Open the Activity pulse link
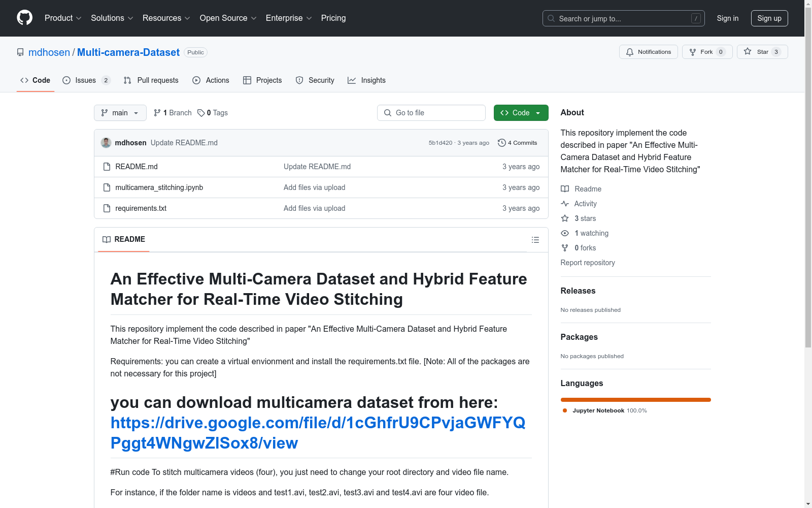 (585, 204)
